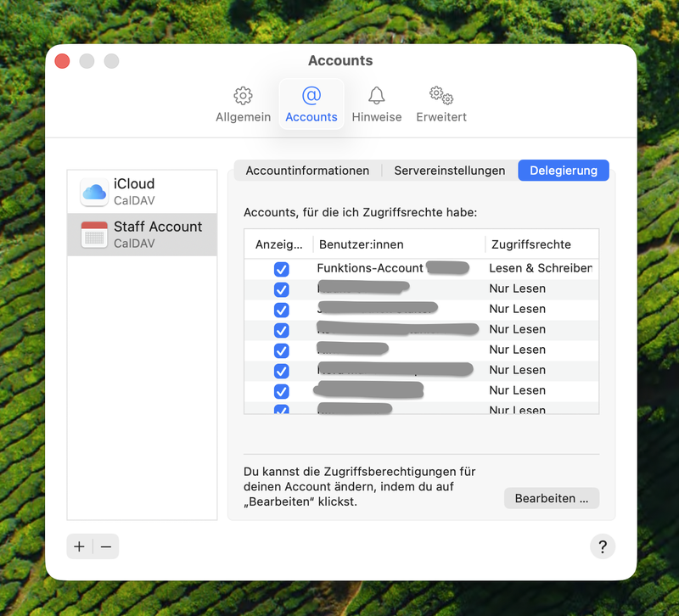Viewport: 679px width, 616px height.
Task: Select the Staff Account calendar entry
Action: point(142,234)
